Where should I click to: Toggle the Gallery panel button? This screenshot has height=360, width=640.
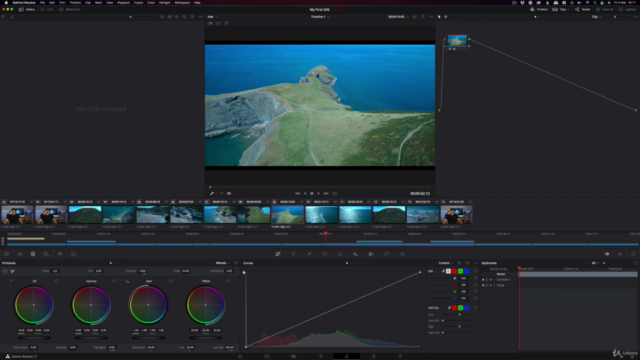point(27,9)
